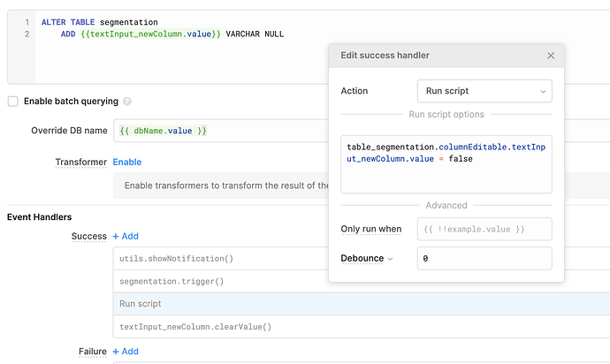610x364 pixels.
Task: Enable the Transformer link
Action: [127, 163]
